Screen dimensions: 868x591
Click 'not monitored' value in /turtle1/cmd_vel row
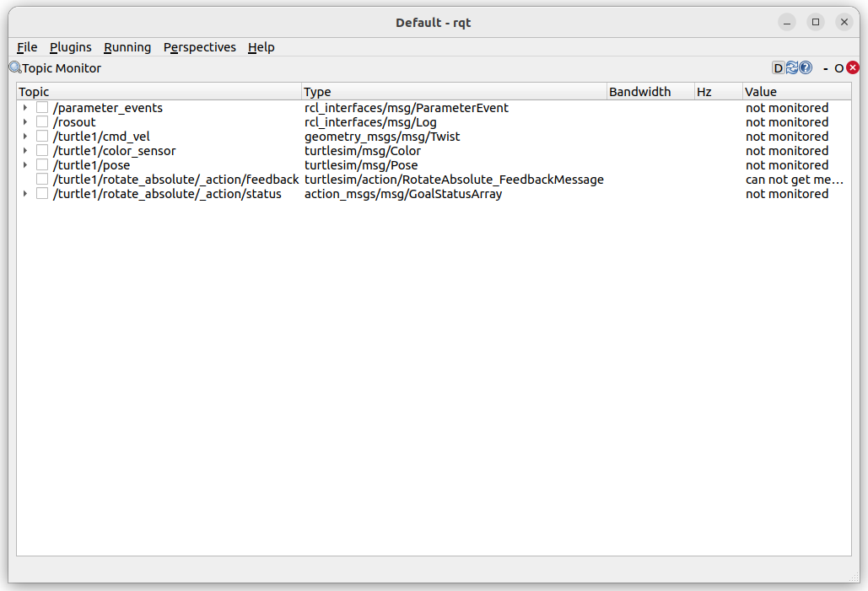[787, 137]
